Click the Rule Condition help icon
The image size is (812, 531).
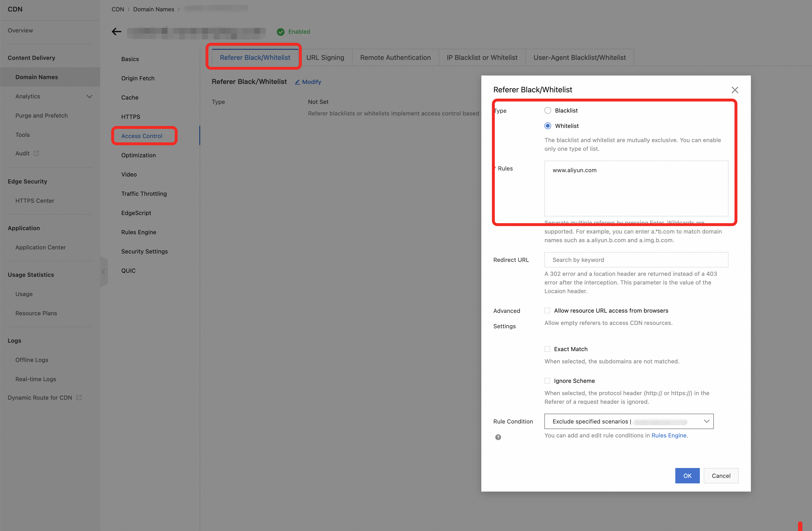coord(498,437)
